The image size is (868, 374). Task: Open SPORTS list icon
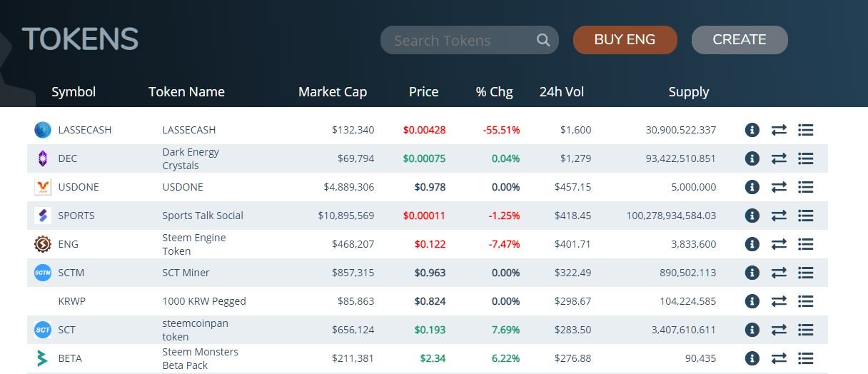806,216
